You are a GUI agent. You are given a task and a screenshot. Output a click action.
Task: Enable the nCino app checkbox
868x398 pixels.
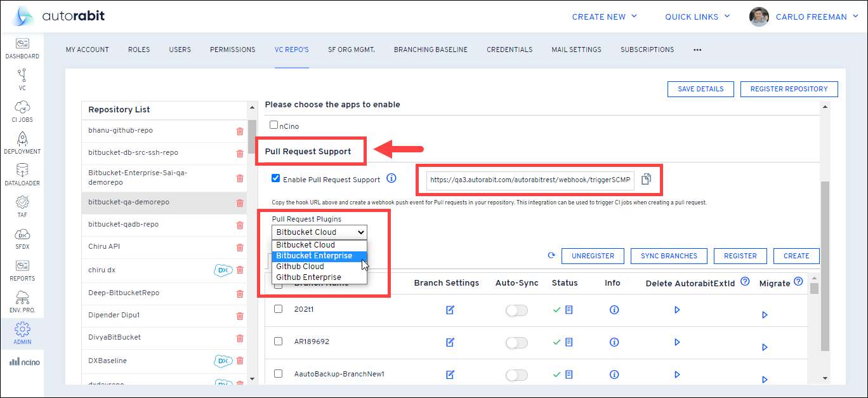[x=274, y=125]
